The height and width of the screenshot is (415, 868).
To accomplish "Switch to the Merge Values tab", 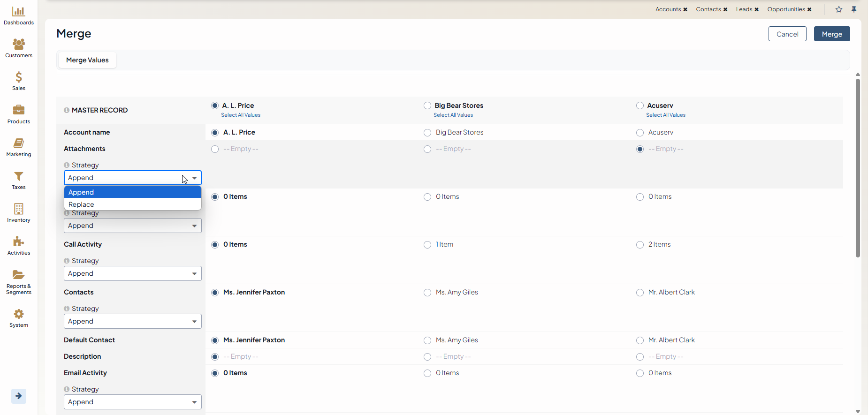I will (x=87, y=60).
